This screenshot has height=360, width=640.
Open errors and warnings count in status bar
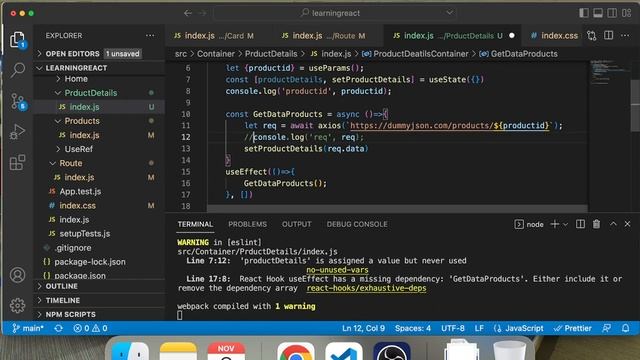pyautogui.click(x=90, y=328)
